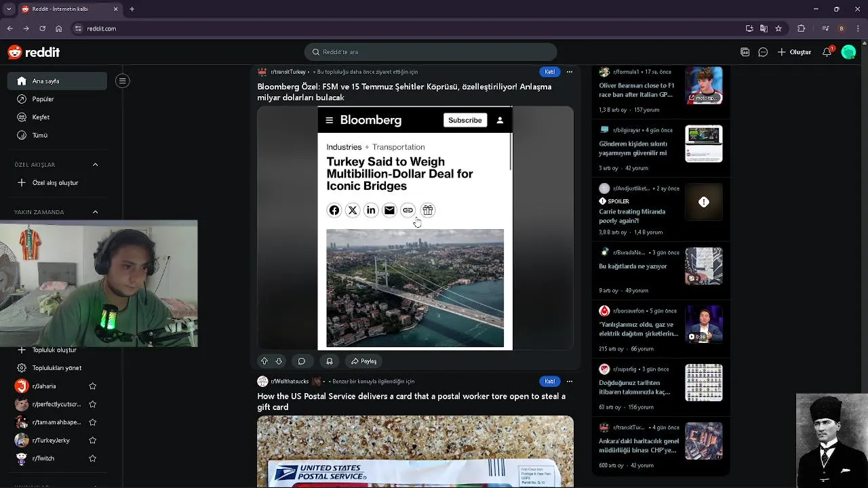This screenshot has height=488, width=868.
Task: Click Bloomberg article screenshot image
Action: tap(415, 228)
